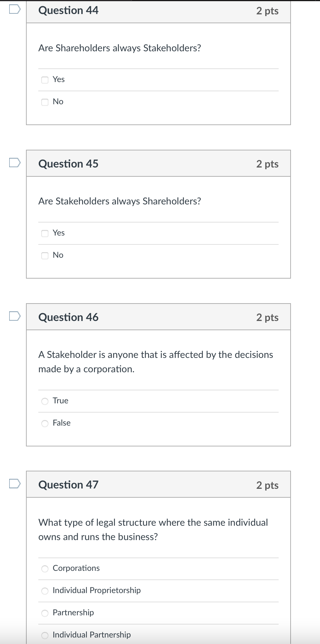Click the 2 pts label on Question 47
Viewport: 320px width, 644px height.
[x=268, y=485]
